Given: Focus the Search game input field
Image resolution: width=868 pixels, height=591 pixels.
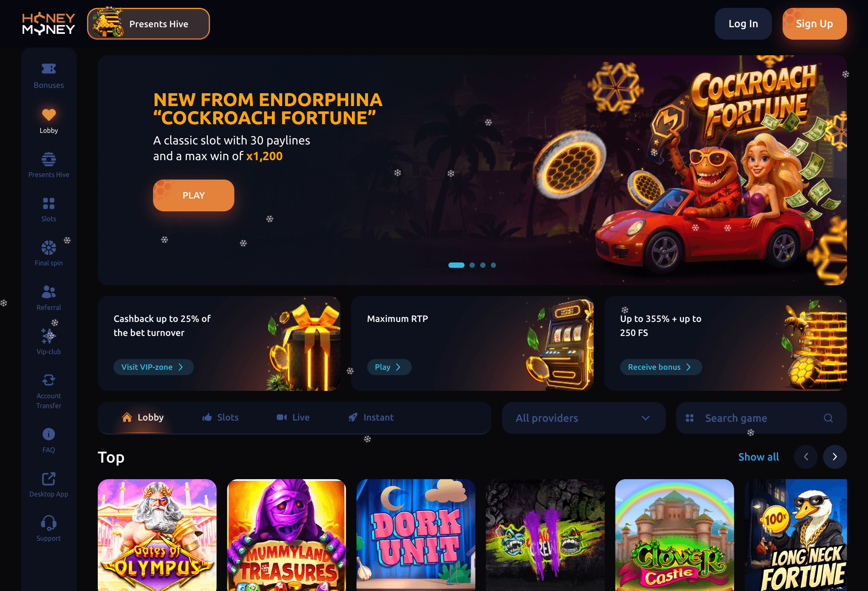Looking at the screenshot, I should tap(761, 418).
